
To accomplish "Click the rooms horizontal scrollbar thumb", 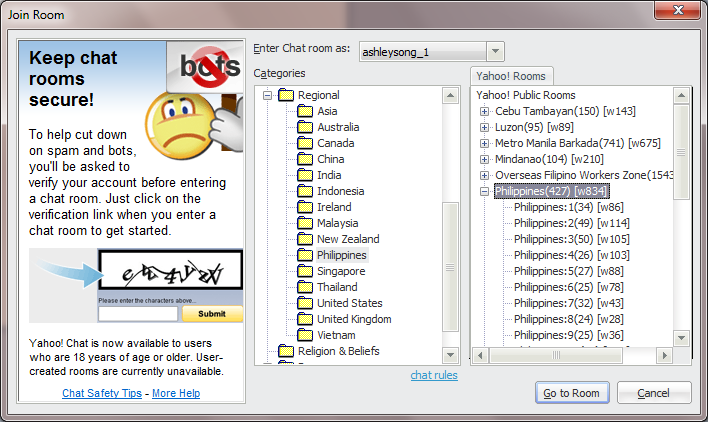I will pyautogui.click(x=556, y=356).
